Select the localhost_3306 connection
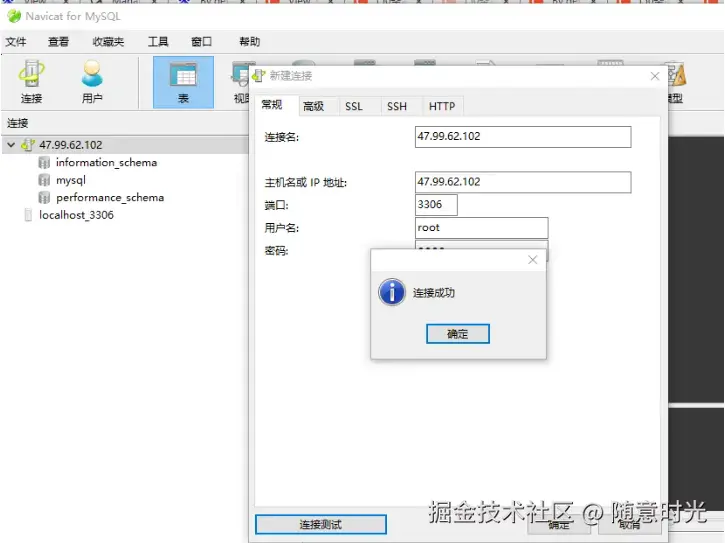 pos(76,215)
